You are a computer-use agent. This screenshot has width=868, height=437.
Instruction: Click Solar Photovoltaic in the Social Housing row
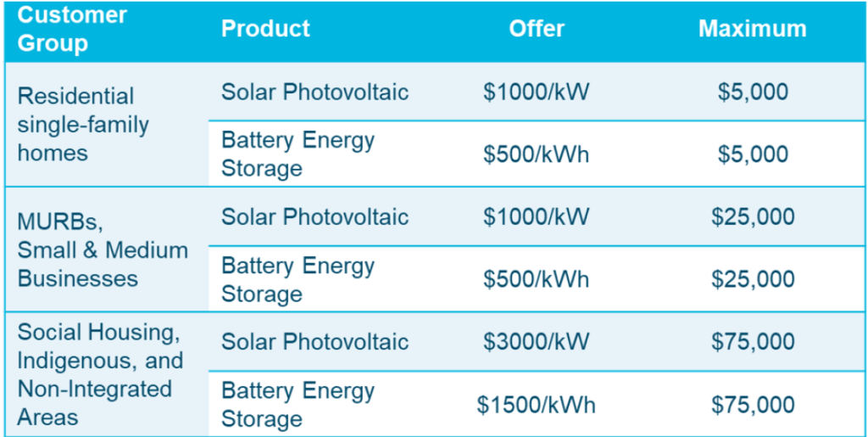[315, 342]
